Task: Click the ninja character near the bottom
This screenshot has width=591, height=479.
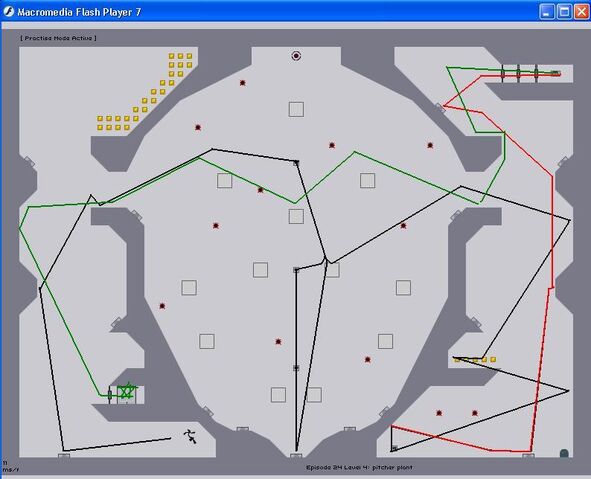Action: (190, 436)
